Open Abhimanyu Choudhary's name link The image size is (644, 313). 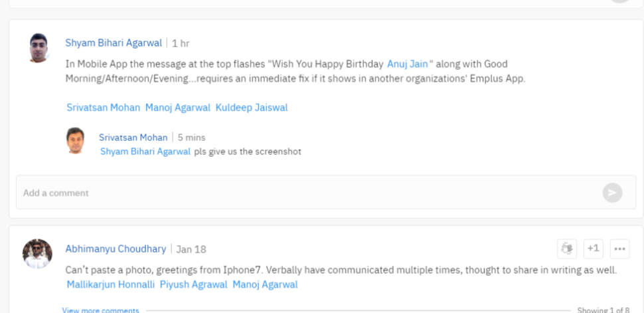coord(116,249)
